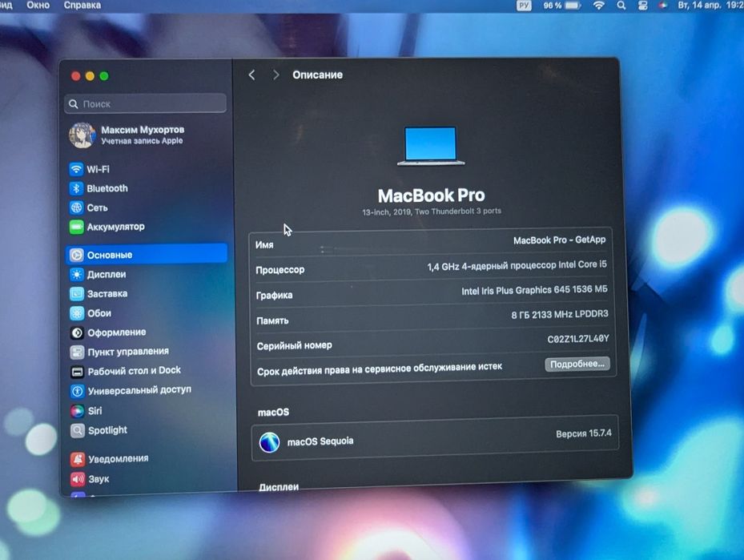Open Обои wallpaper settings
744x560 pixels.
(90, 313)
